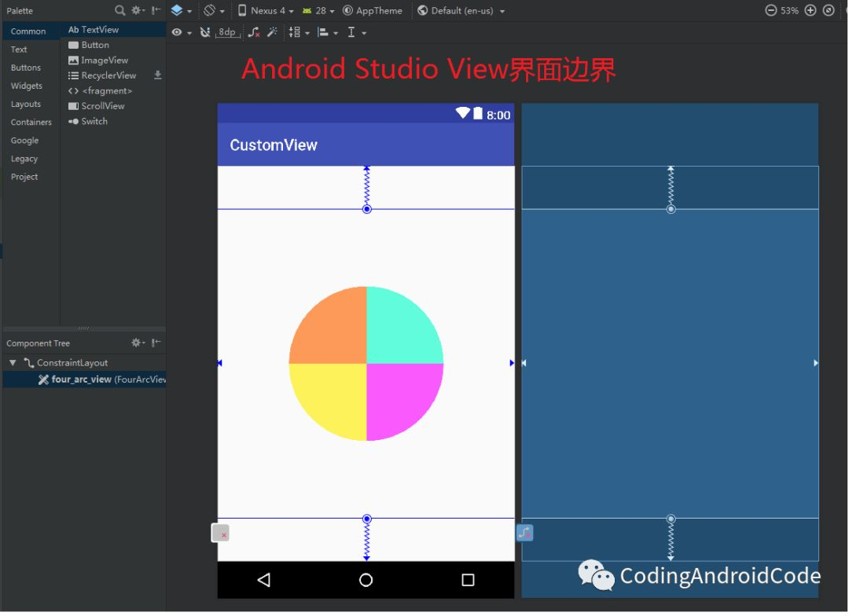Select the Containers palette category

(x=31, y=123)
